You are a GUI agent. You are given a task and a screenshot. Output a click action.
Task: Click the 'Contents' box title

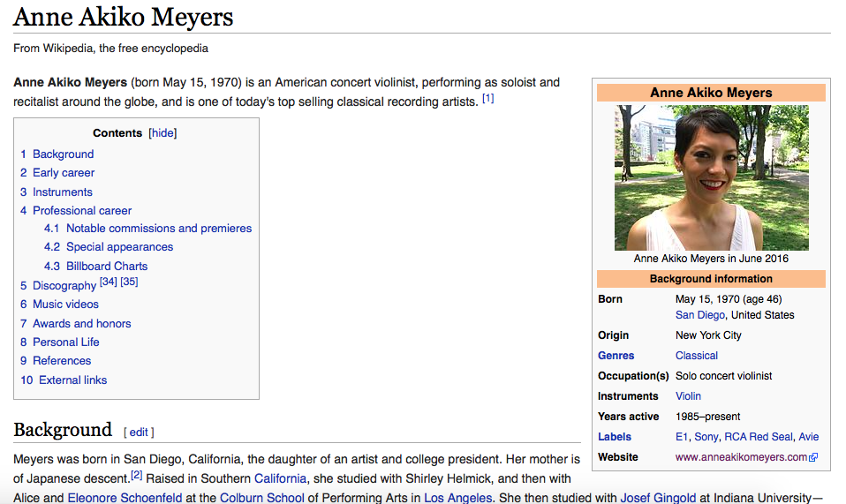coord(117,133)
